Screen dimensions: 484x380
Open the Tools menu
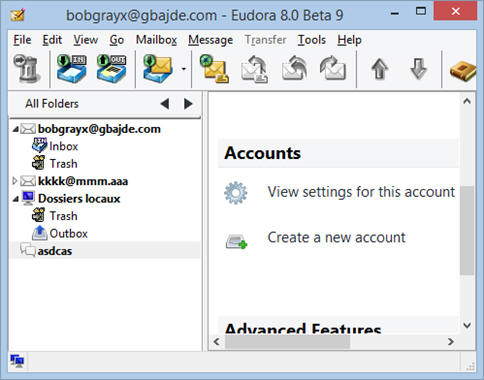(311, 40)
